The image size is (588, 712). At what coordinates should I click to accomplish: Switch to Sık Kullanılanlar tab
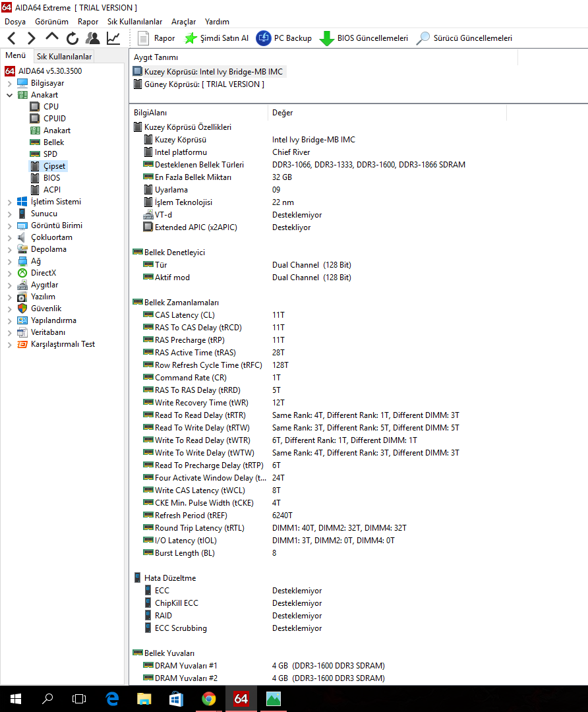[x=64, y=57]
